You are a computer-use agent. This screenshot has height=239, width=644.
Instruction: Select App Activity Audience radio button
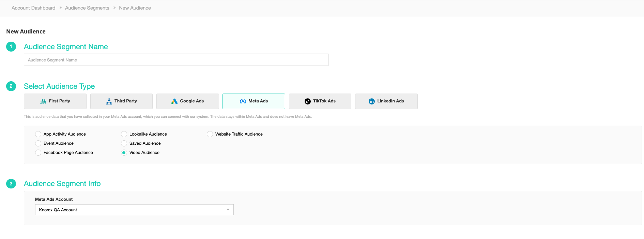(38, 134)
